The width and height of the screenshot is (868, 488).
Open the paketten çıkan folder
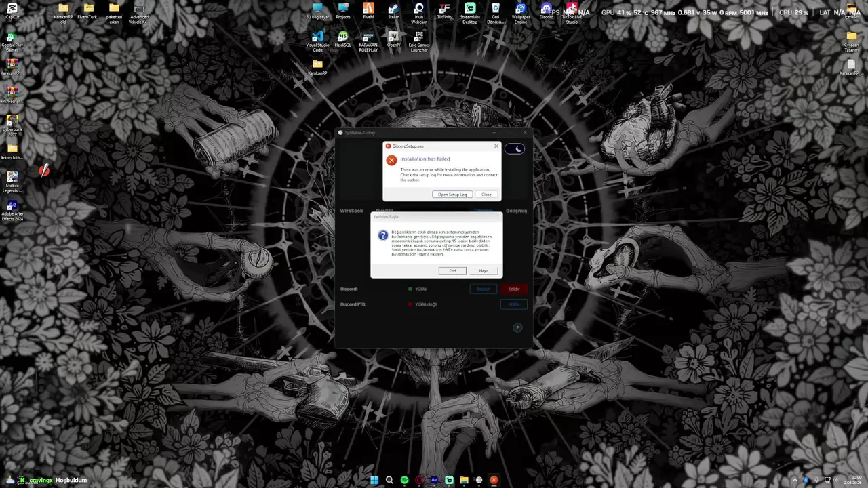[114, 14]
